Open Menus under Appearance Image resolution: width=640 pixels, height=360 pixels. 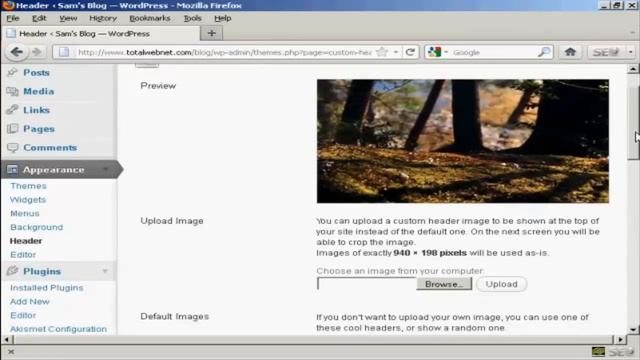click(x=25, y=213)
